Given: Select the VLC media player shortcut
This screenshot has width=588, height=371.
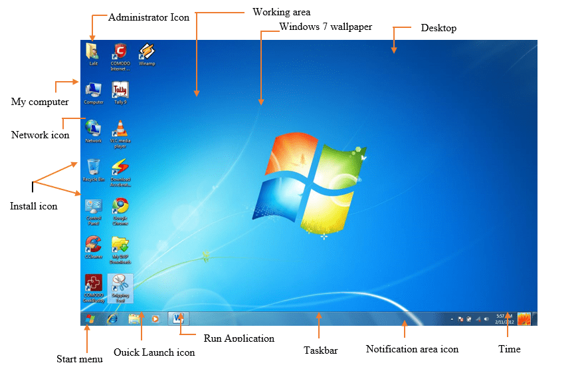Looking at the screenshot, I should tap(120, 134).
